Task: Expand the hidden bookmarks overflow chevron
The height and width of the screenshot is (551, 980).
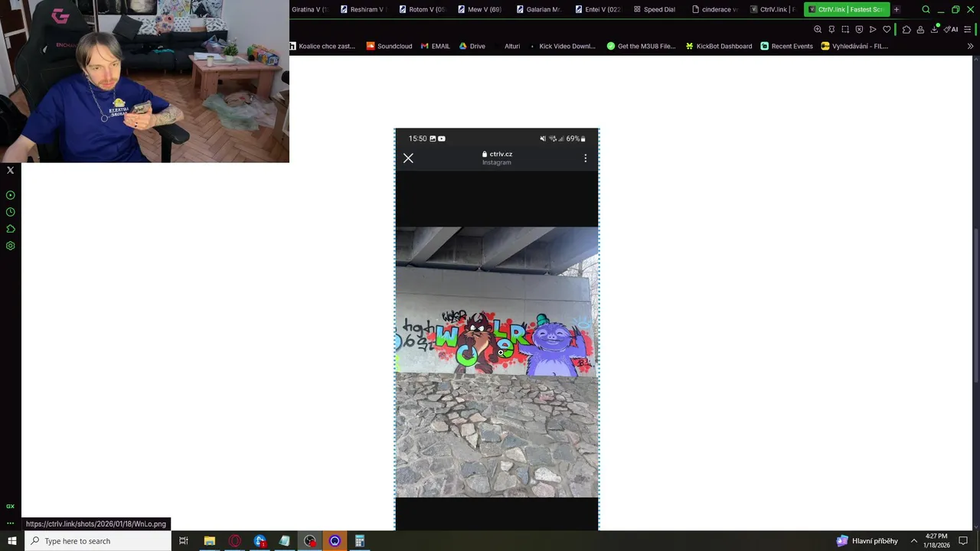Action: 970,46
